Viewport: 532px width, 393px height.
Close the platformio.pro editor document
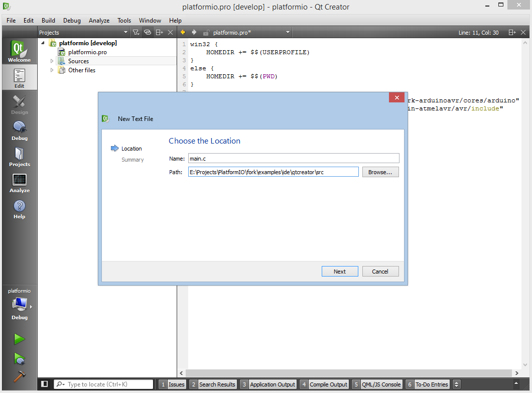pyautogui.click(x=523, y=32)
